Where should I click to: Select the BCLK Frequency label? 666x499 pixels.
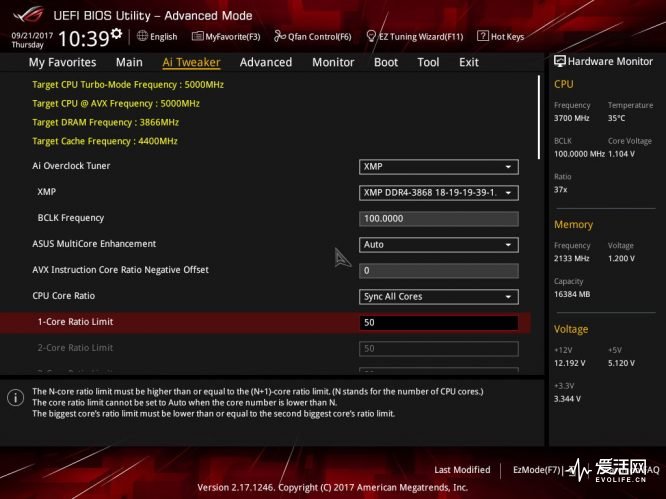71,218
